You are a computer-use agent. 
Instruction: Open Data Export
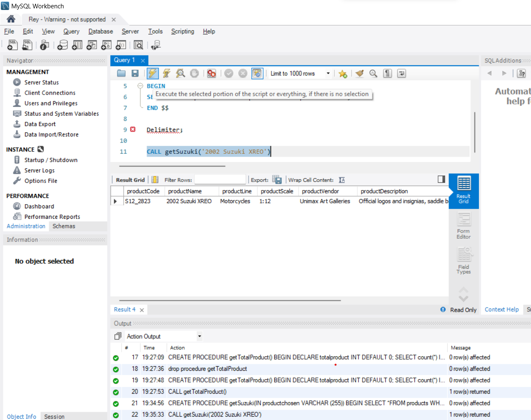pos(40,124)
